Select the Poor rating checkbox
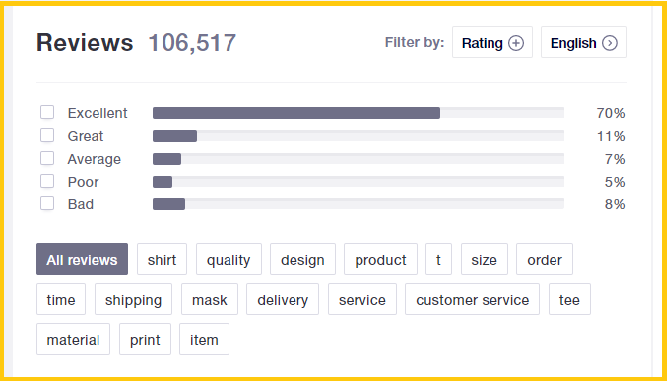The height and width of the screenshot is (381, 667). (x=47, y=182)
